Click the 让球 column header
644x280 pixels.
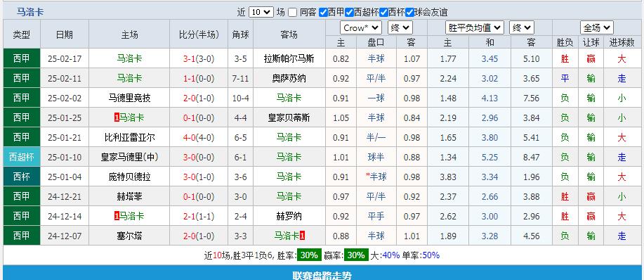pyautogui.click(x=591, y=42)
